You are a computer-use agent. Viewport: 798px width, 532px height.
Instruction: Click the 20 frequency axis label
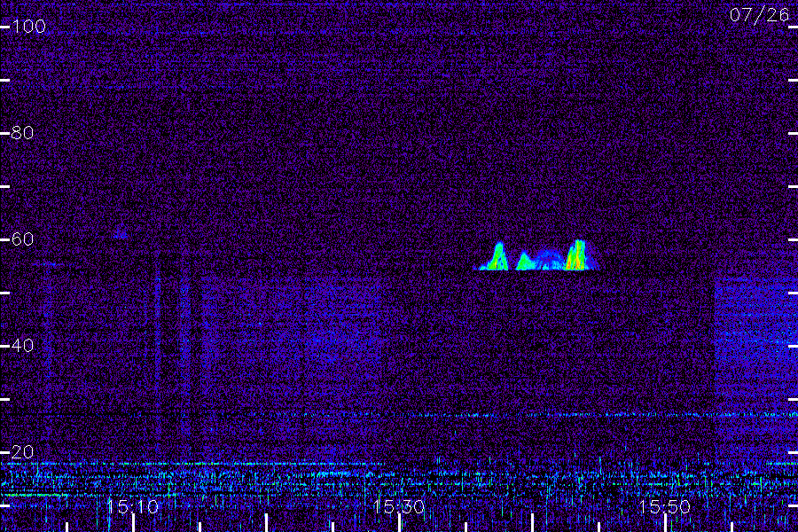click(x=22, y=452)
